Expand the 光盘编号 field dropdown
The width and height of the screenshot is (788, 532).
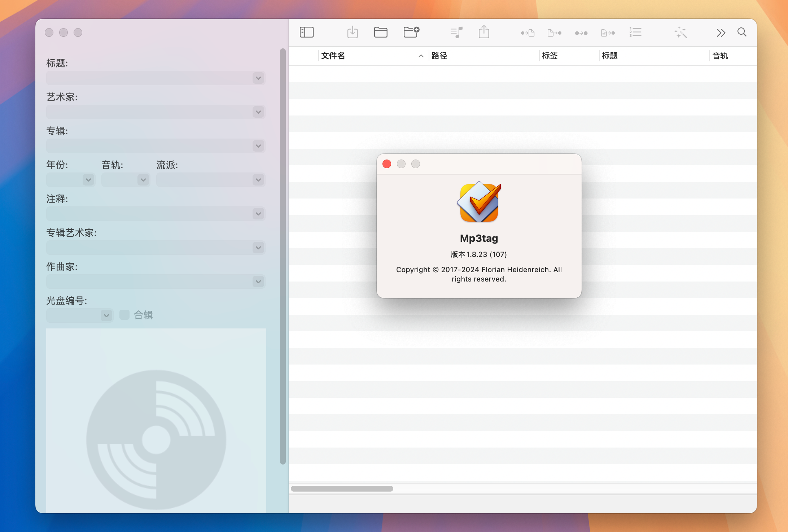pyautogui.click(x=106, y=315)
